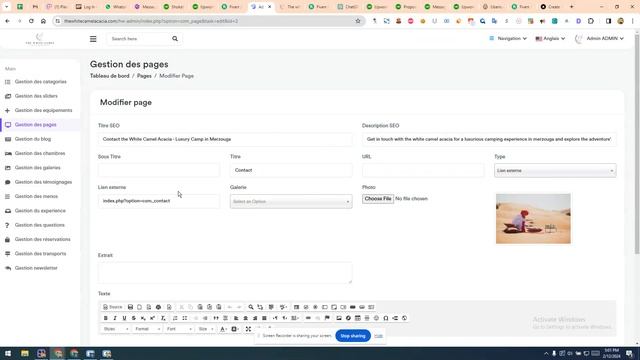This screenshot has width=640, height=360.
Task: Open the Styles dropdown in the editor
Action: (116, 329)
